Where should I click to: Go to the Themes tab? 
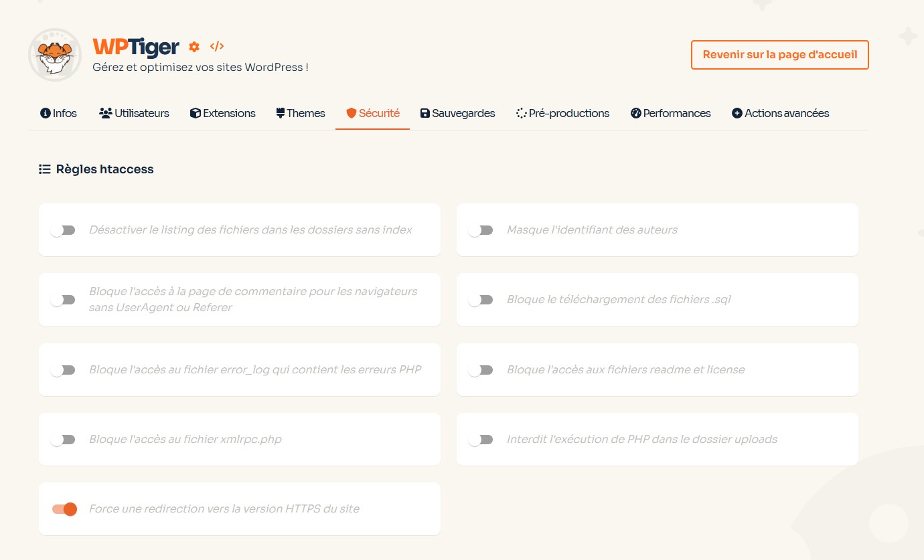coord(301,113)
